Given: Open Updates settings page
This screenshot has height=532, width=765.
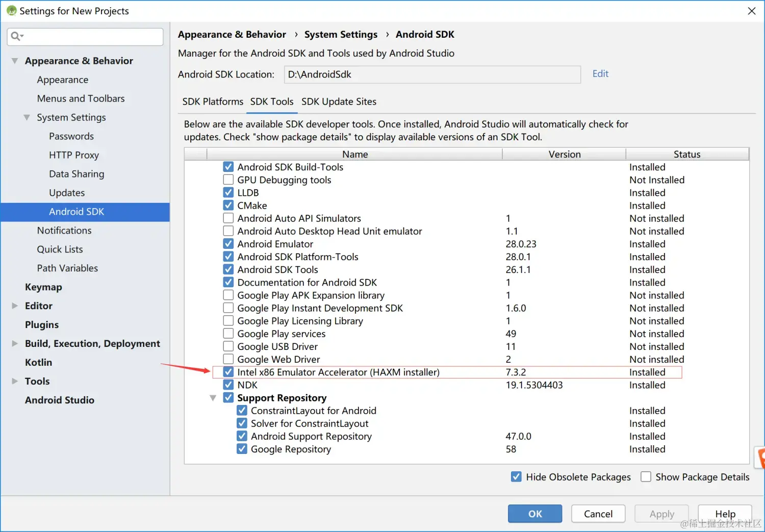Looking at the screenshot, I should coord(67,193).
